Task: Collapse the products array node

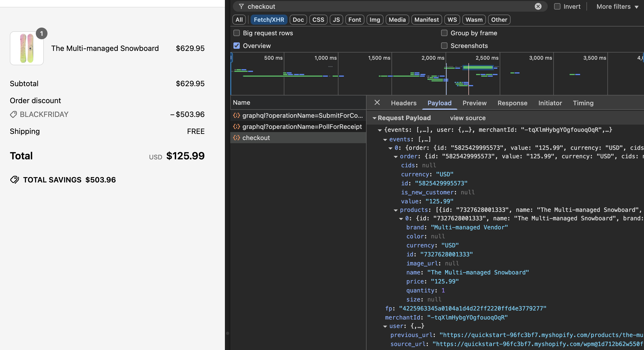Action: click(395, 210)
